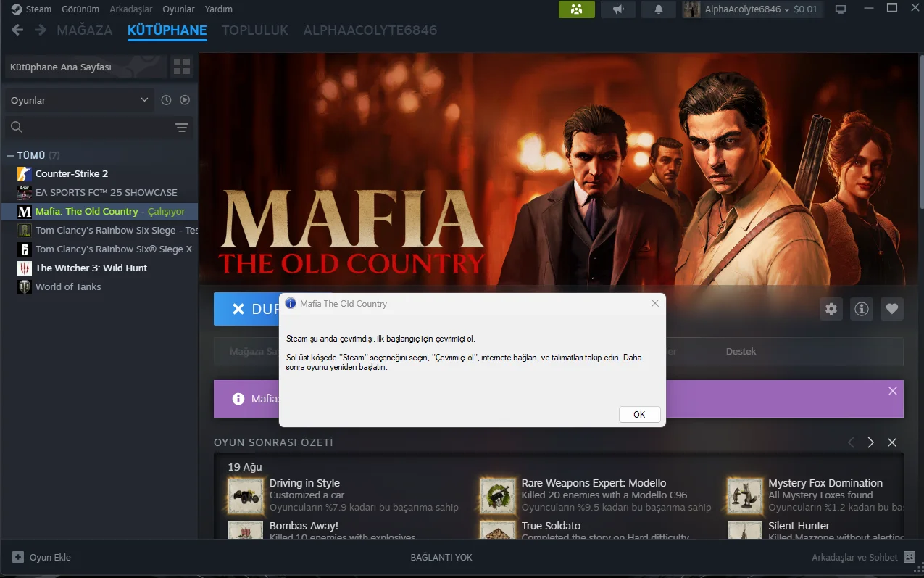Dismiss the purple notification banner
Viewport: 924px width, 578px height.
tap(893, 391)
